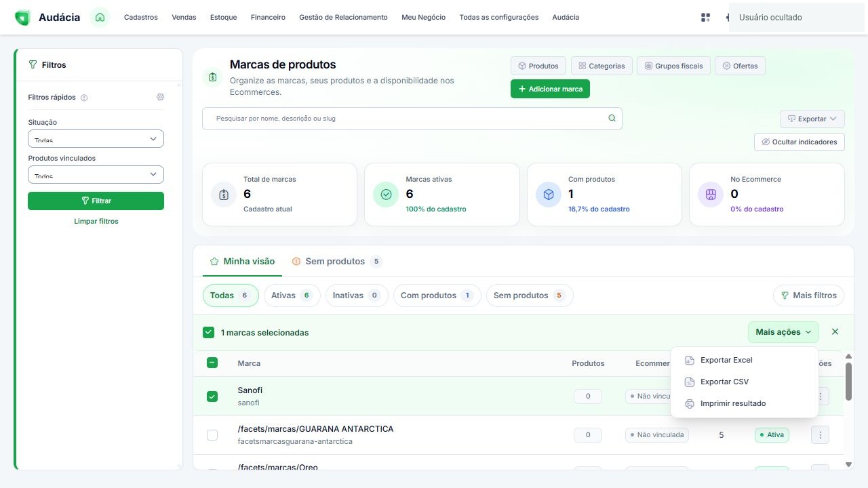Open actions menu for Sanofi row

(820, 396)
